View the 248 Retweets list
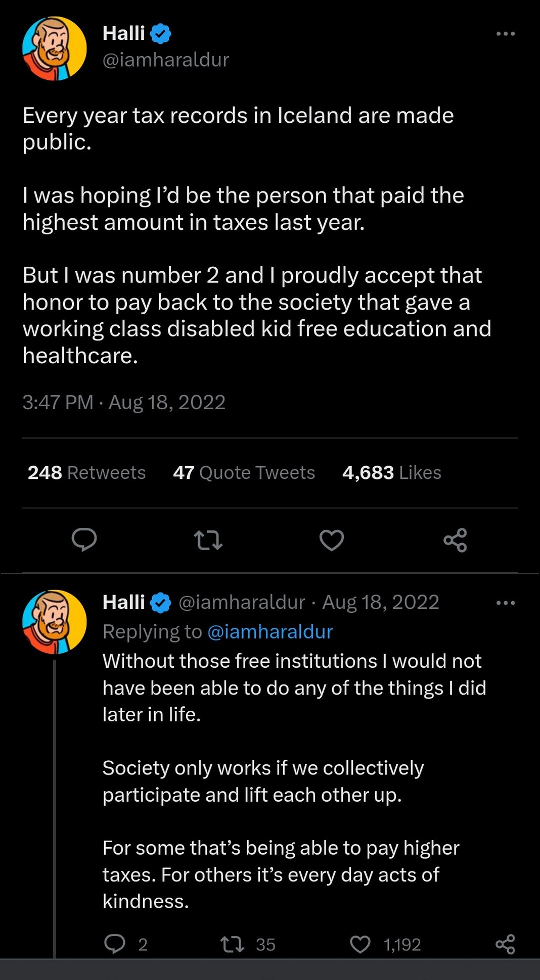 86,472
